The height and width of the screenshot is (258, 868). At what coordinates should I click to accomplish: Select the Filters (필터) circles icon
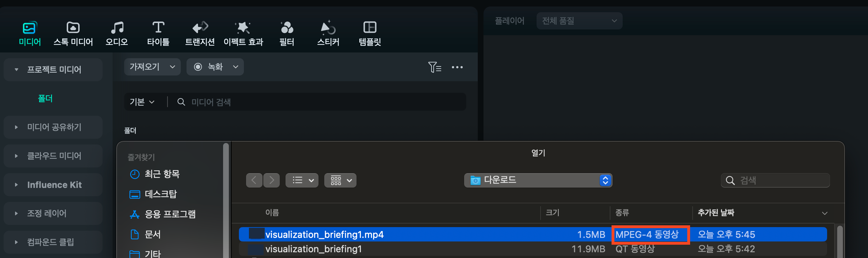pos(287,27)
